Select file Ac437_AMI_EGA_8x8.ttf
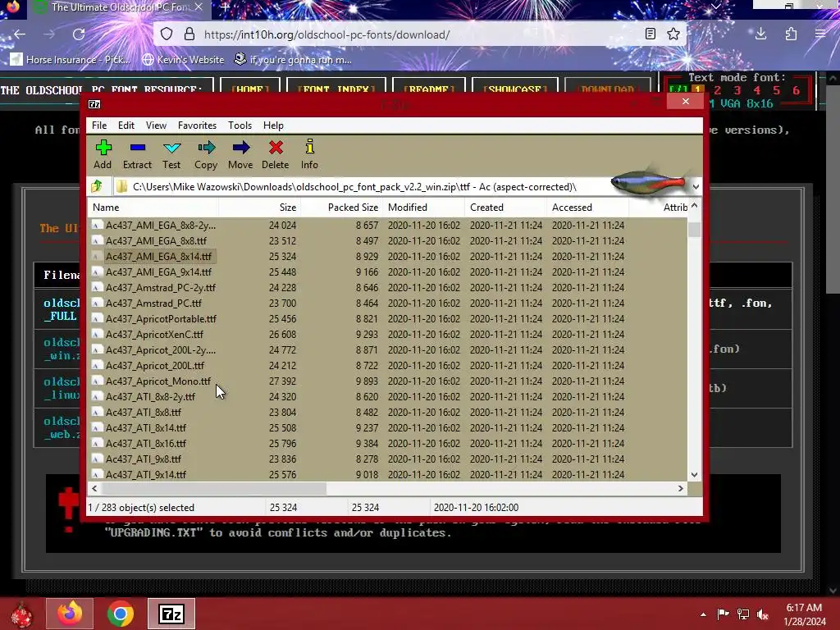The height and width of the screenshot is (630, 840). tap(156, 240)
